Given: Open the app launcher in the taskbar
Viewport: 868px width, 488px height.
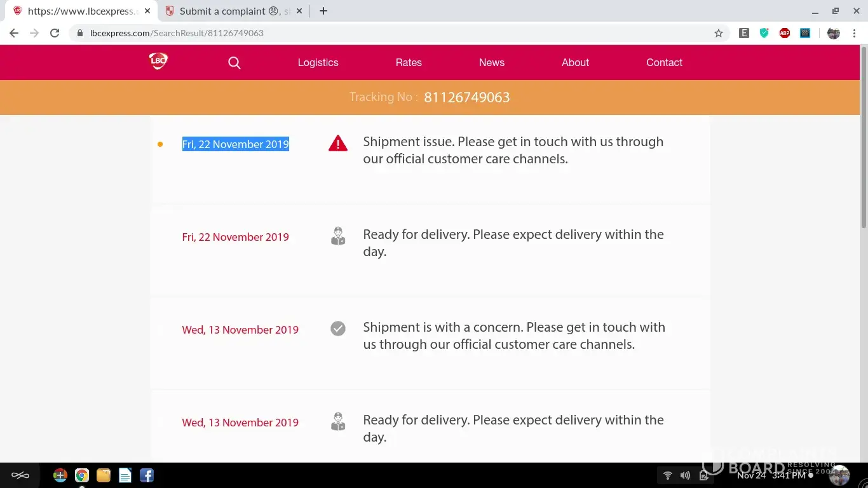Looking at the screenshot, I should pos(20,475).
